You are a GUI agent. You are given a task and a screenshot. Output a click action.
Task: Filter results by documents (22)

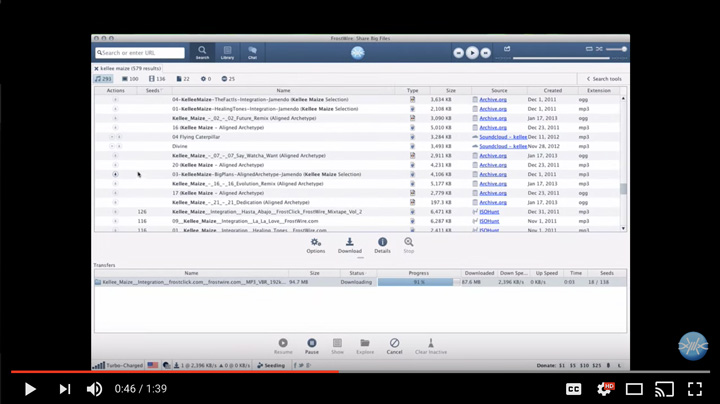pyautogui.click(x=183, y=79)
